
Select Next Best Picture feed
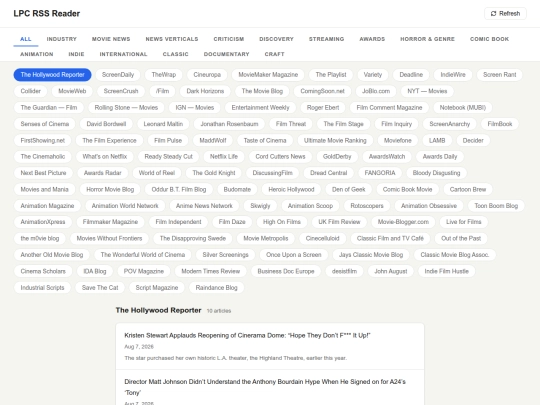click(x=43, y=173)
